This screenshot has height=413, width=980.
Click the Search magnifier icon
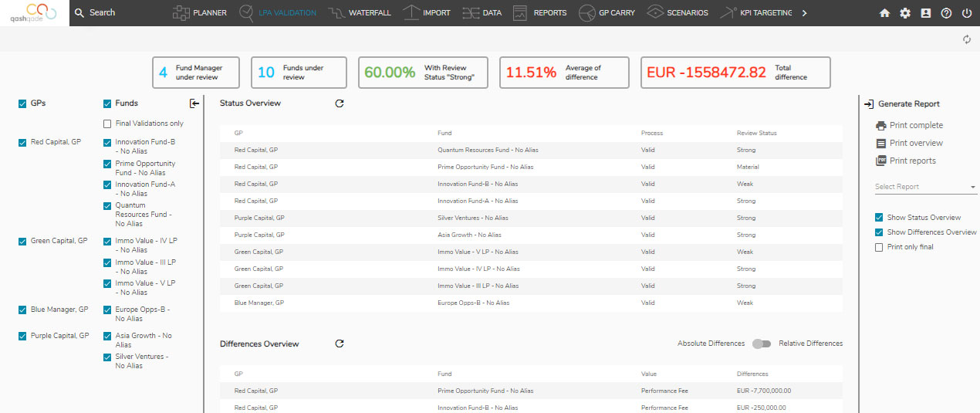(x=79, y=13)
